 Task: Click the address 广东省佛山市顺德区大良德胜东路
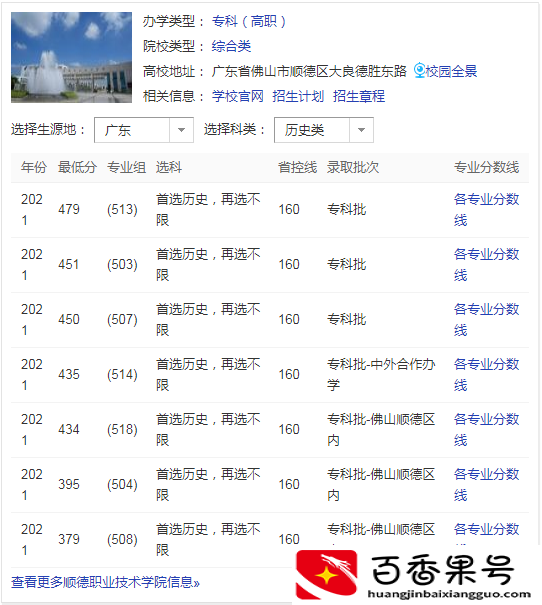[x=309, y=71]
